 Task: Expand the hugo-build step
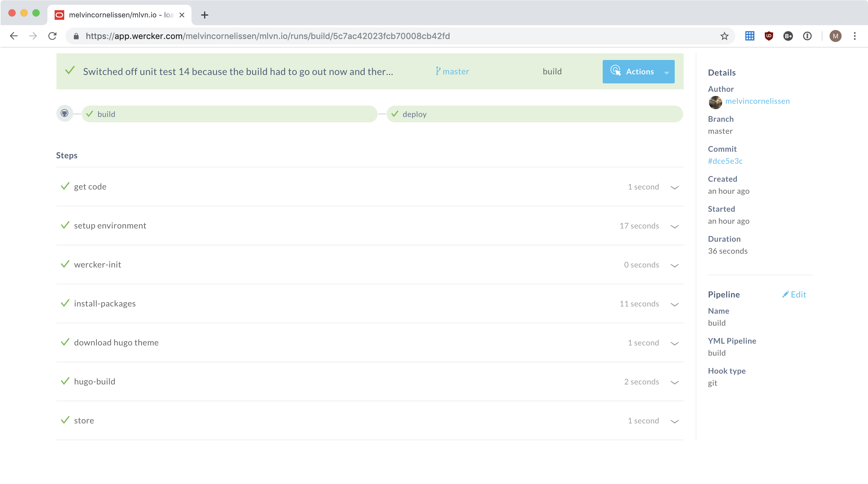tap(674, 382)
